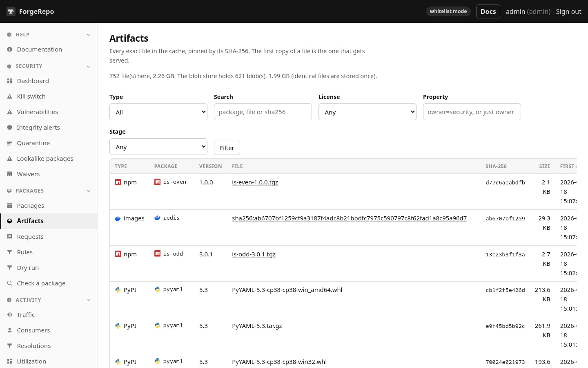Click version 3.0.1 cell
588x368 pixels.
tap(206, 254)
